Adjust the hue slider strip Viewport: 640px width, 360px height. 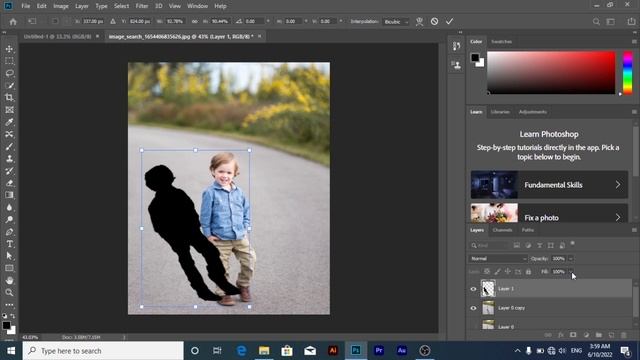pos(628,73)
